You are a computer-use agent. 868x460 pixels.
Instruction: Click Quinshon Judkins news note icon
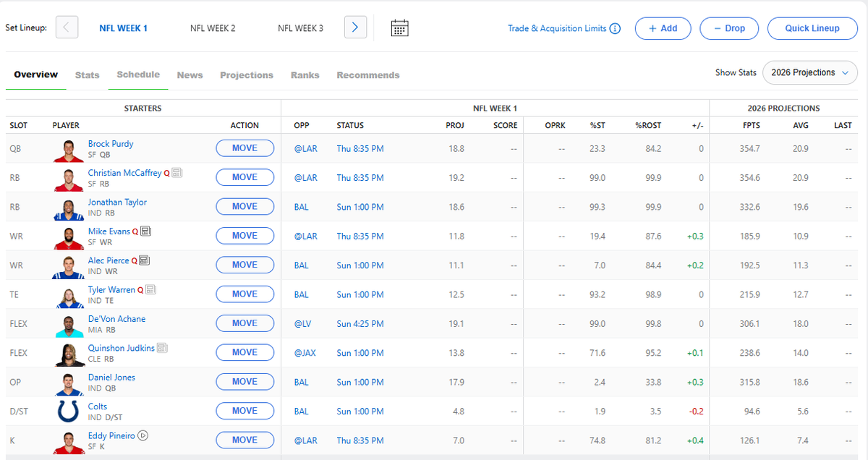point(162,348)
